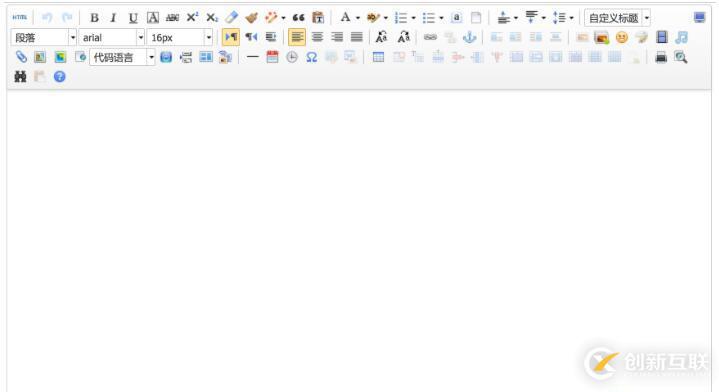
Task: Toggle right alignment
Action: click(x=337, y=37)
